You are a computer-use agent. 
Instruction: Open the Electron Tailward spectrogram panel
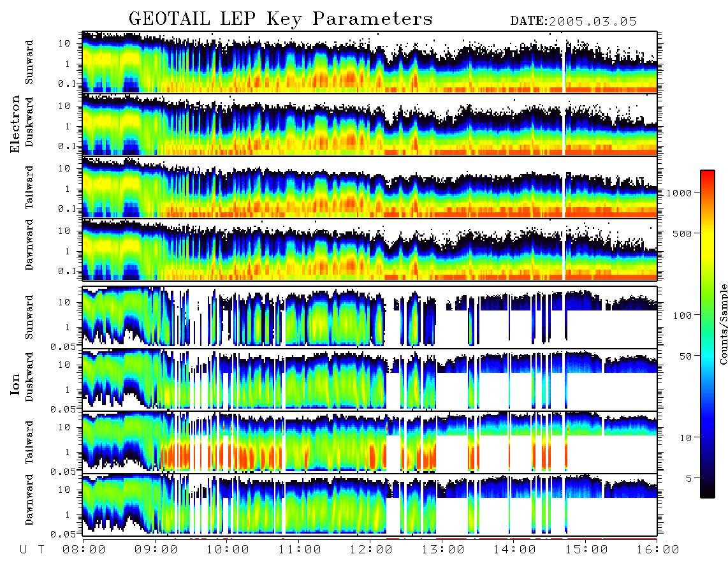pos(370,187)
